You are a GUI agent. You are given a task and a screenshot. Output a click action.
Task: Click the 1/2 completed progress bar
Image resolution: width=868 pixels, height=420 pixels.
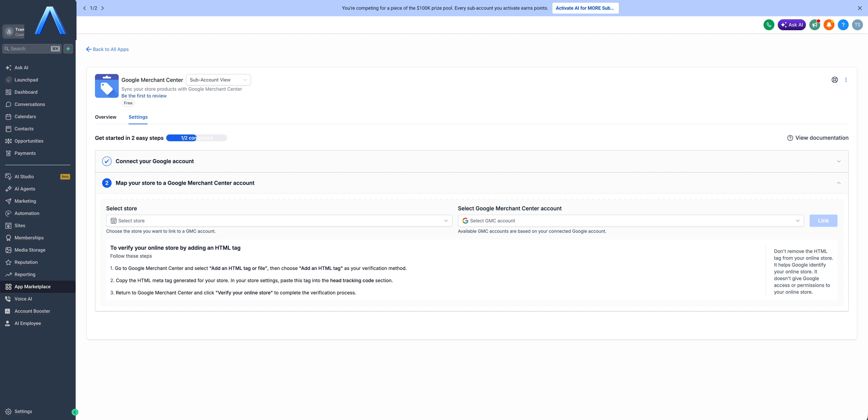[196, 138]
